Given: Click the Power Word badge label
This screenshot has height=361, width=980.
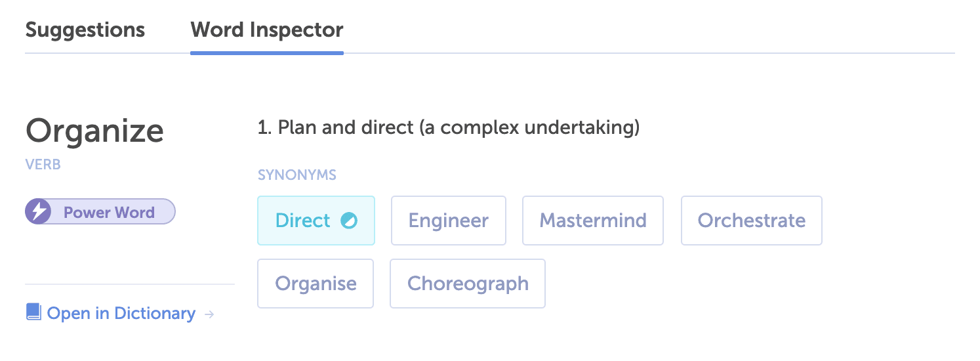Looking at the screenshot, I should [x=109, y=213].
